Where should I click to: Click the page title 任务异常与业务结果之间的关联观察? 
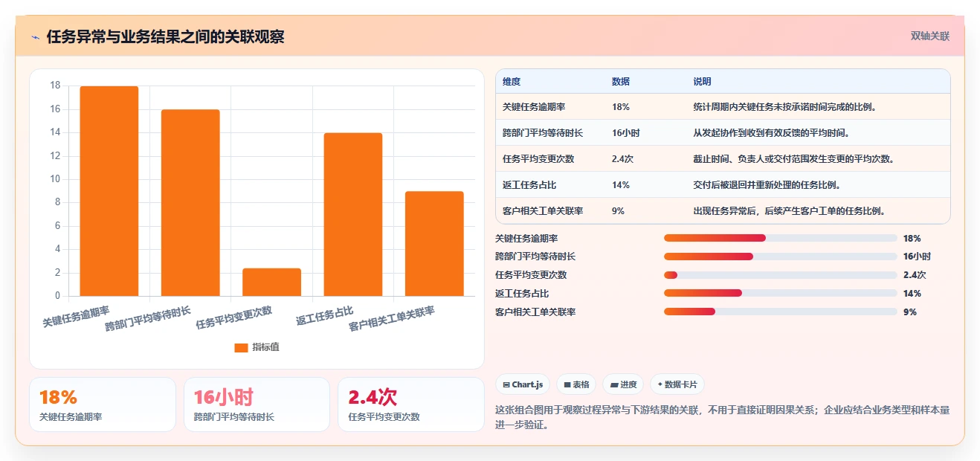coord(165,37)
